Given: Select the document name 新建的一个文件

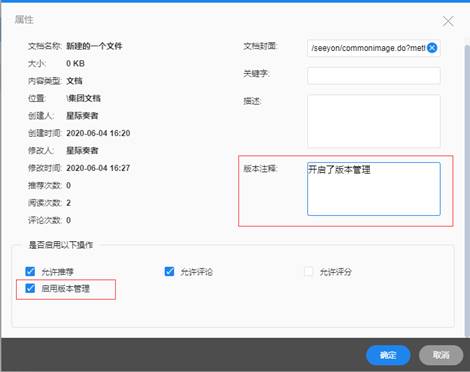Looking at the screenshot, I should pos(94,46).
